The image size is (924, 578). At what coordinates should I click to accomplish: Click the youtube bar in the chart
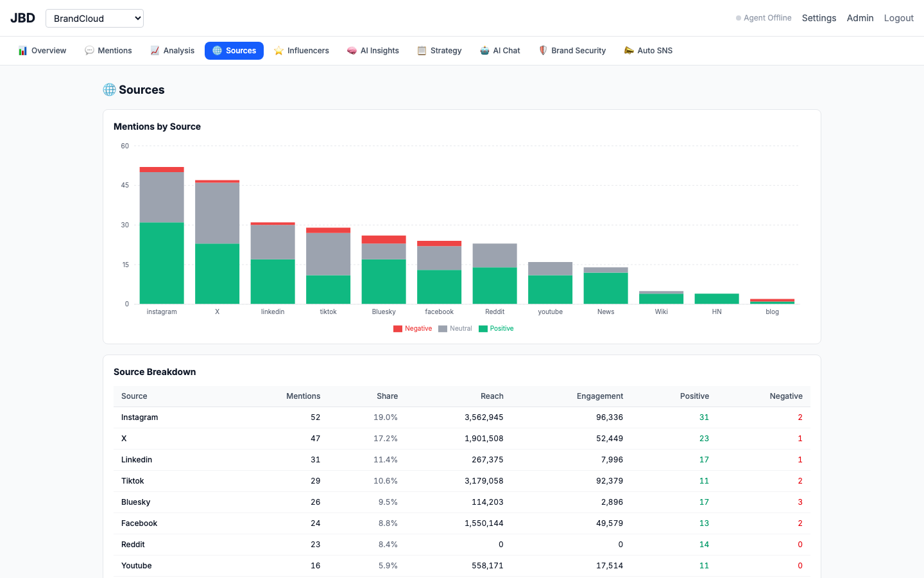click(551, 283)
